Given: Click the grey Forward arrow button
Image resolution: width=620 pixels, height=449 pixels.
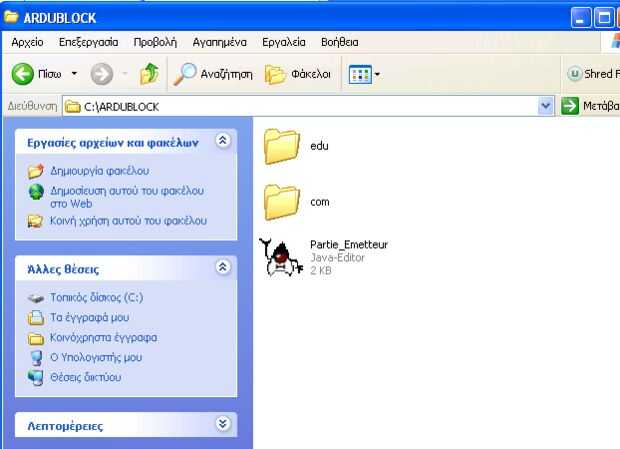Looking at the screenshot, I should [x=102, y=74].
